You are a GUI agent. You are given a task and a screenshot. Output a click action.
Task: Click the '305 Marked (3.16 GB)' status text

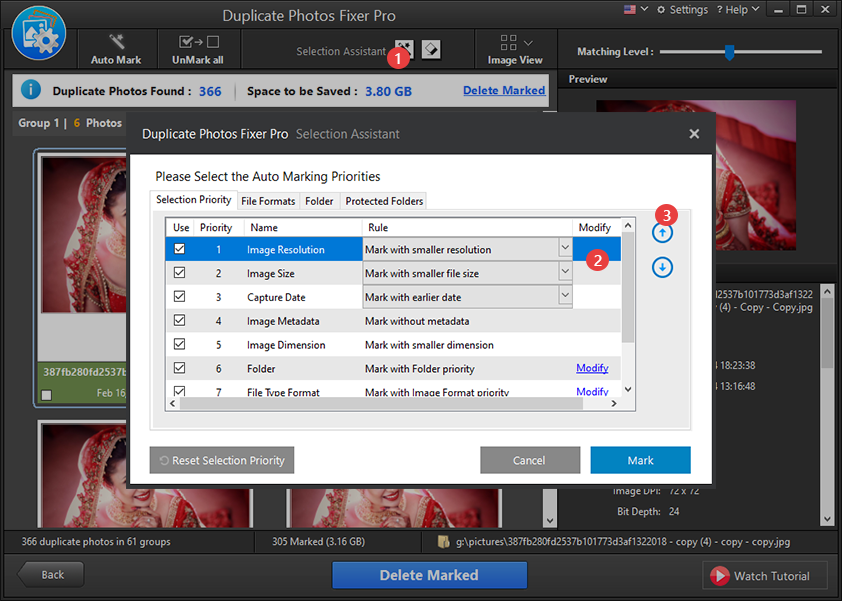pyautogui.click(x=318, y=541)
